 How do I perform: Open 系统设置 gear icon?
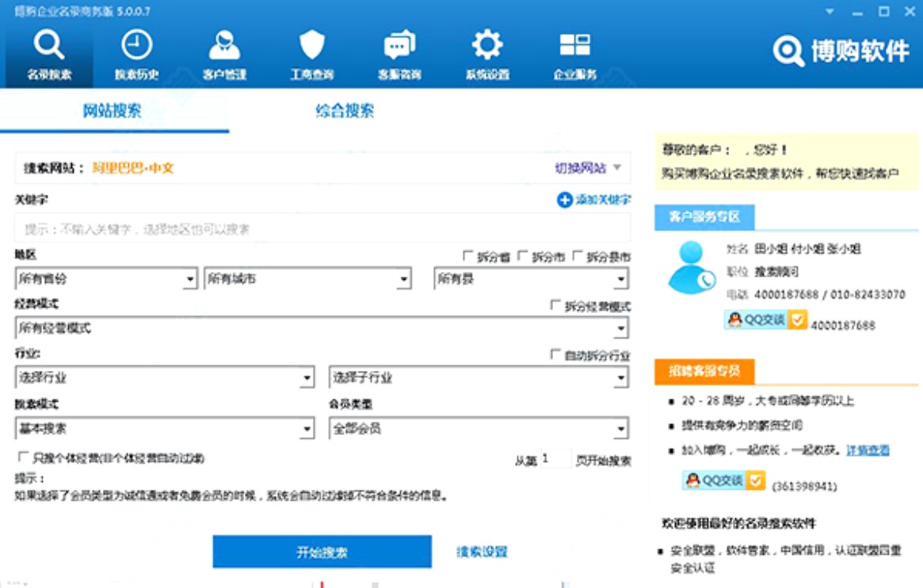487,46
